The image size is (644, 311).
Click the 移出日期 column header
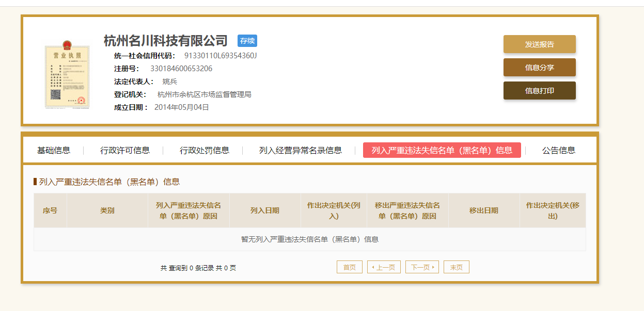click(484, 210)
